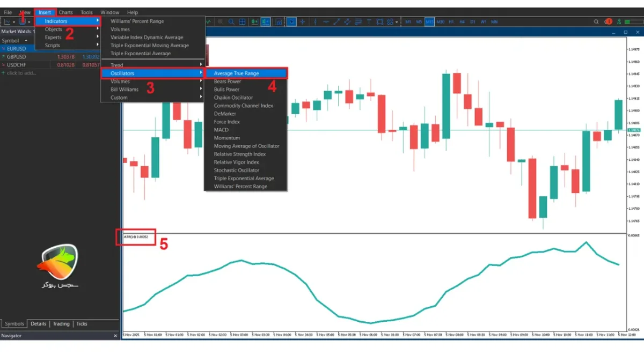The height and width of the screenshot is (362, 644).
Task: Toggle the chart shift icon
Action: pos(265,22)
